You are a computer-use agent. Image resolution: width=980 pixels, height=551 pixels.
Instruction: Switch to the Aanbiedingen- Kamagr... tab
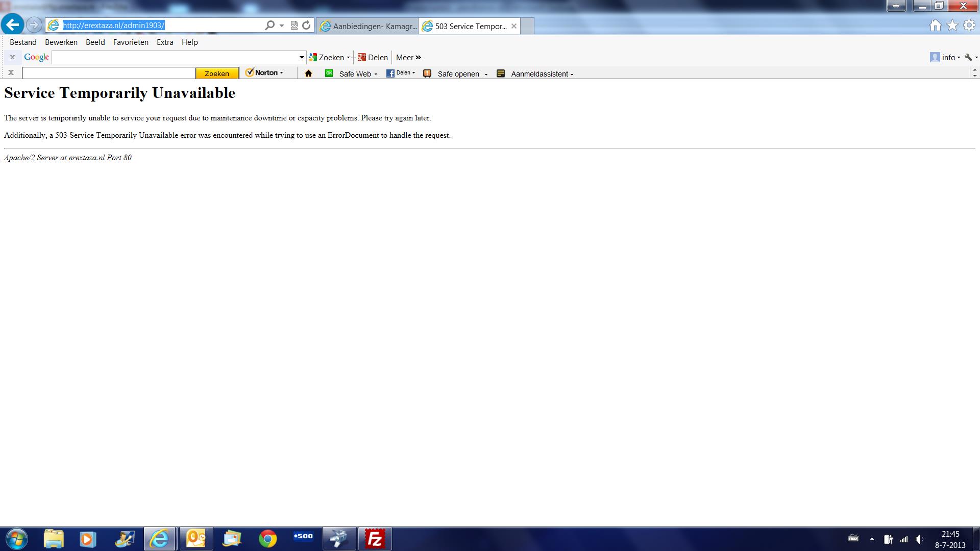[367, 26]
